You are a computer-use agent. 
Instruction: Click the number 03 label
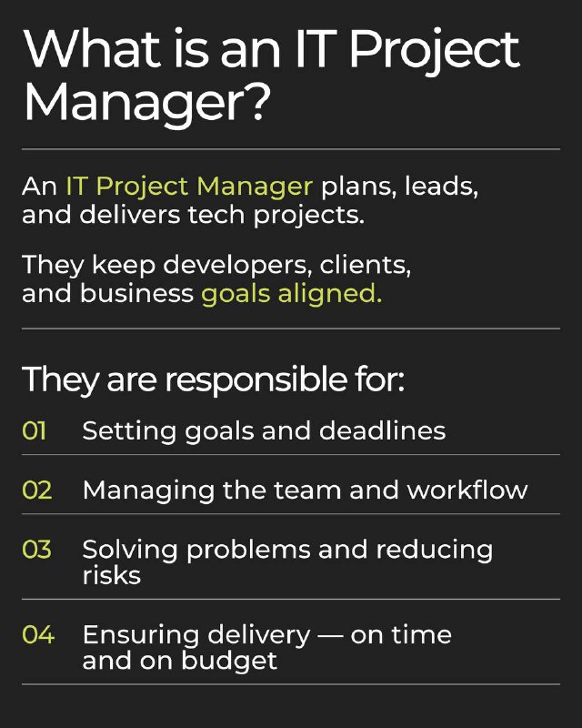(x=36, y=550)
